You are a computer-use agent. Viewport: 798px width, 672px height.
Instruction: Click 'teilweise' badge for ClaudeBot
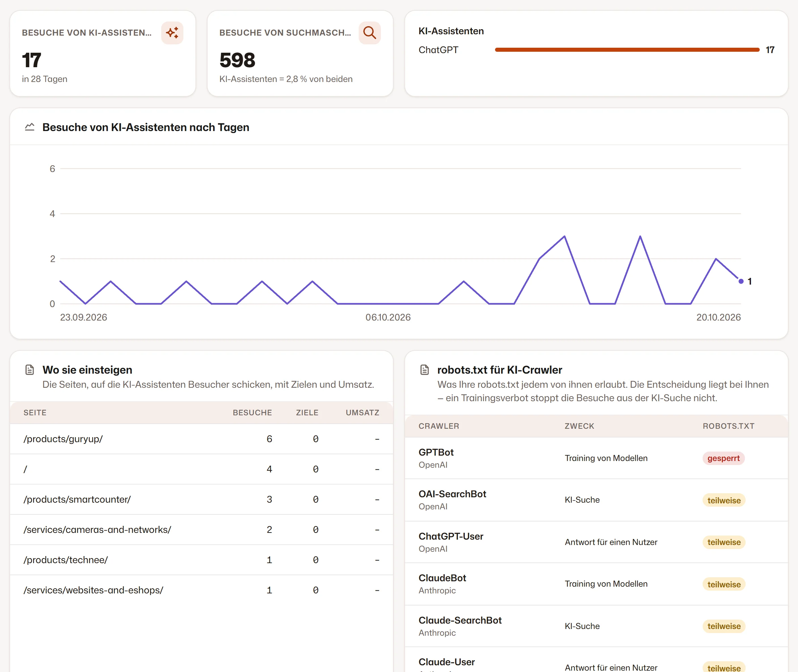point(724,584)
